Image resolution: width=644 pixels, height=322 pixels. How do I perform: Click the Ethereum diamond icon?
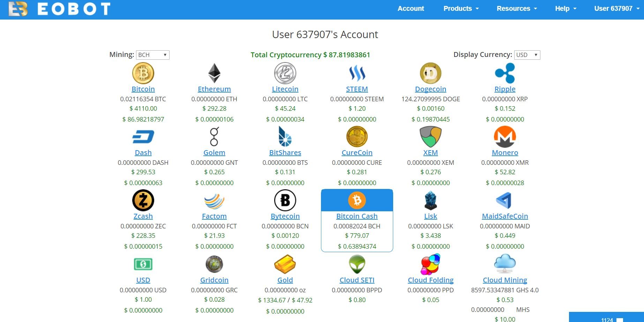tap(214, 73)
